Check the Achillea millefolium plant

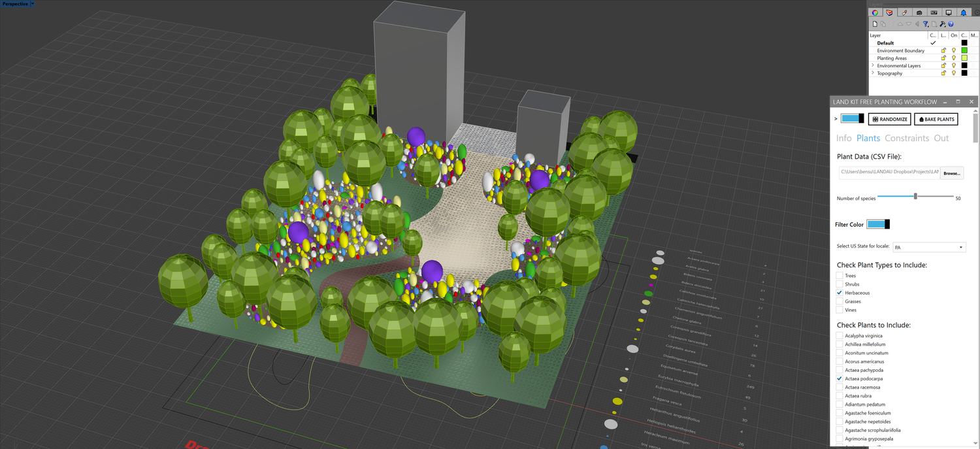click(840, 344)
